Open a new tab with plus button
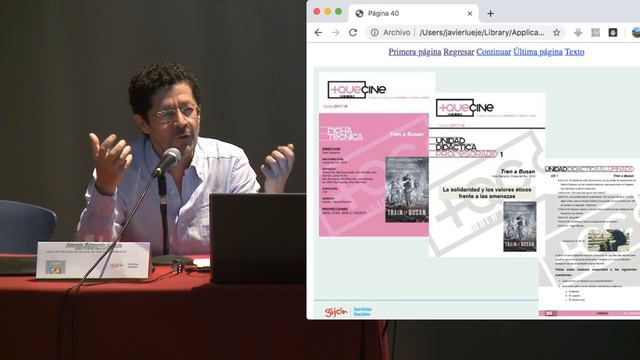Image resolution: width=640 pixels, height=360 pixels. (x=491, y=13)
